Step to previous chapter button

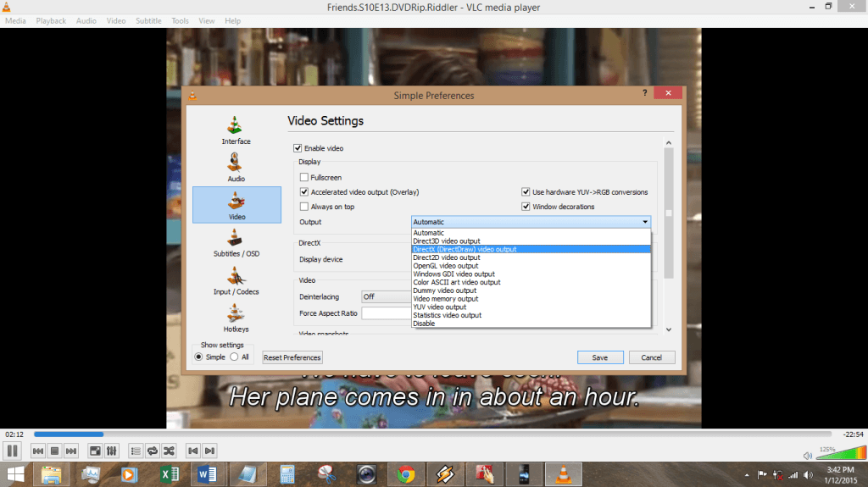click(192, 451)
